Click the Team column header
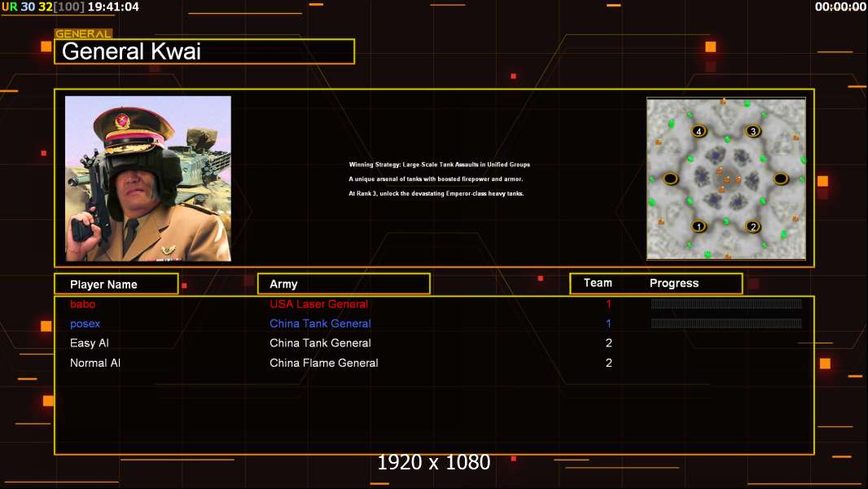 pyautogui.click(x=598, y=283)
